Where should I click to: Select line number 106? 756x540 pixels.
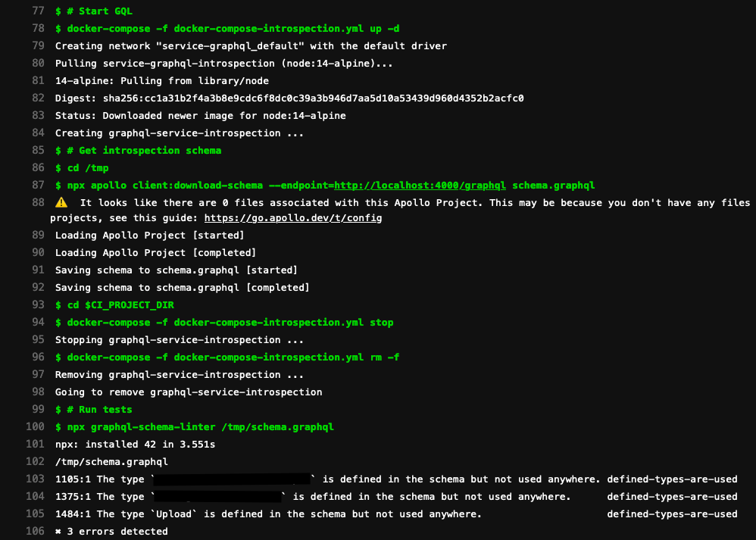(35, 531)
